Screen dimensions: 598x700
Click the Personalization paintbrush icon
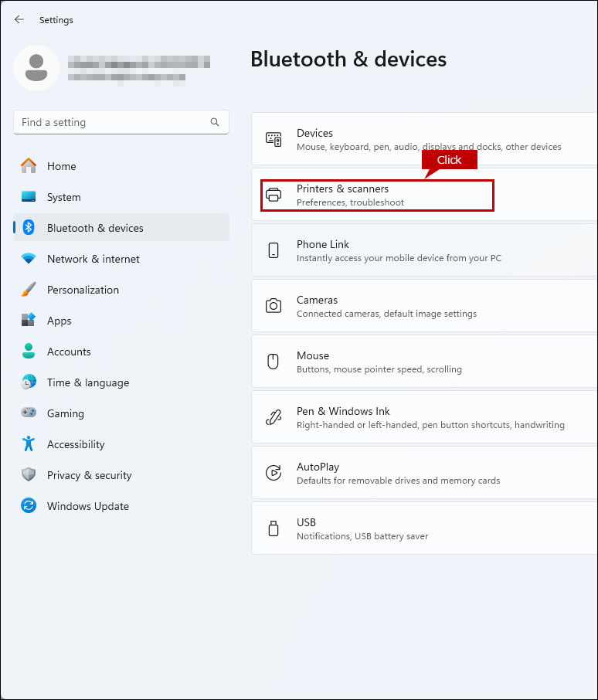pyautogui.click(x=29, y=289)
